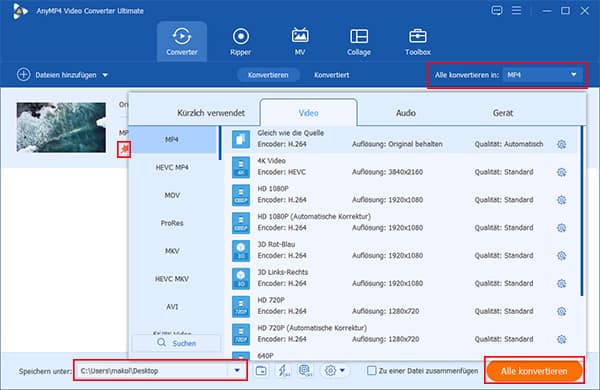The height and width of the screenshot is (390, 600).
Task: Click the Suchen search field
Action: [176, 343]
